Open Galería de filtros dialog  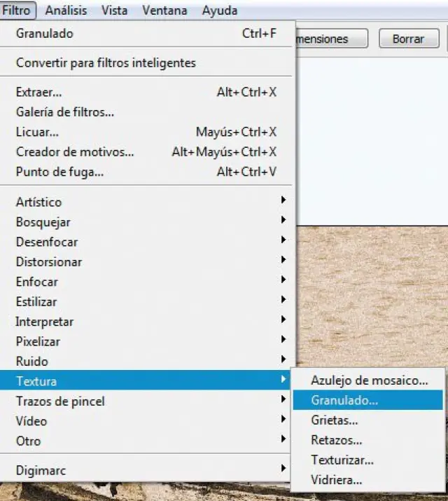tap(65, 112)
